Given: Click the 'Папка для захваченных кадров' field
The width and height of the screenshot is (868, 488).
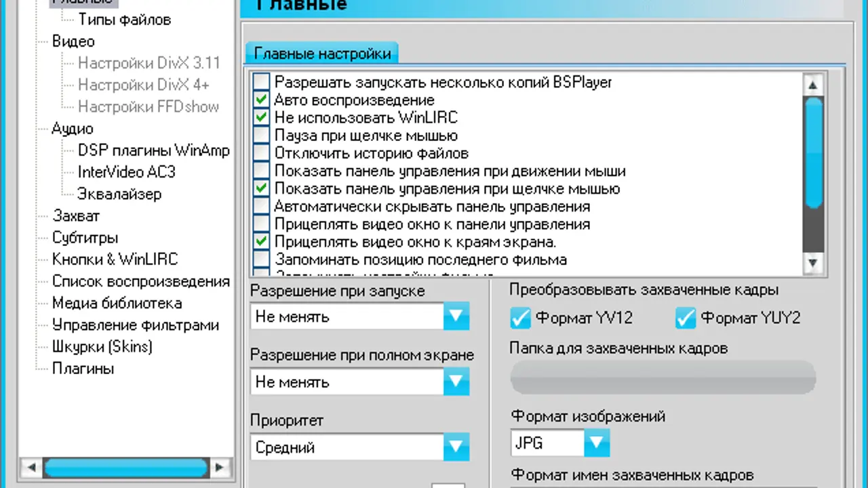Looking at the screenshot, I should point(663,378).
